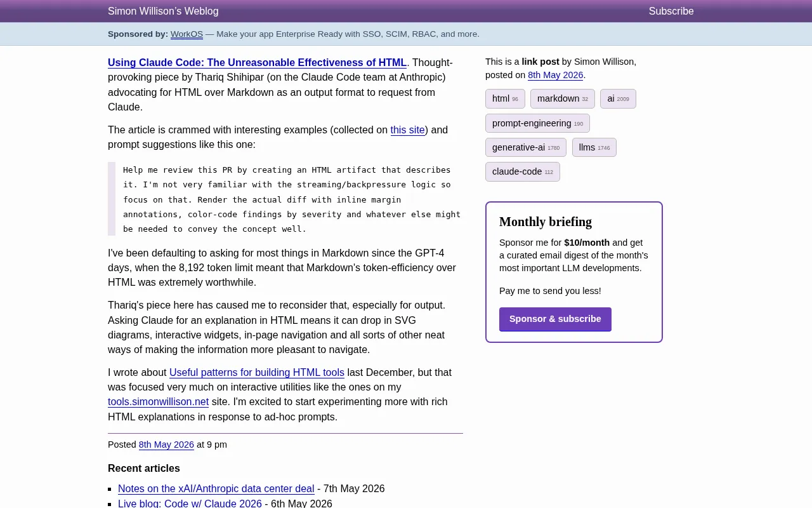Open Live blog: Code w/ Claude 2026
Screen dimensions: 812x508
tap(190, 503)
